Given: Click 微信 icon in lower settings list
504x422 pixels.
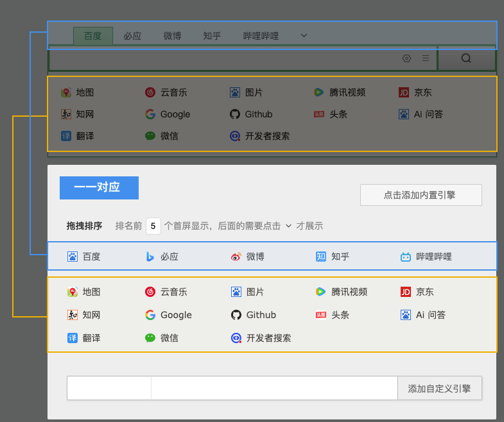Looking at the screenshot, I should tap(150, 338).
